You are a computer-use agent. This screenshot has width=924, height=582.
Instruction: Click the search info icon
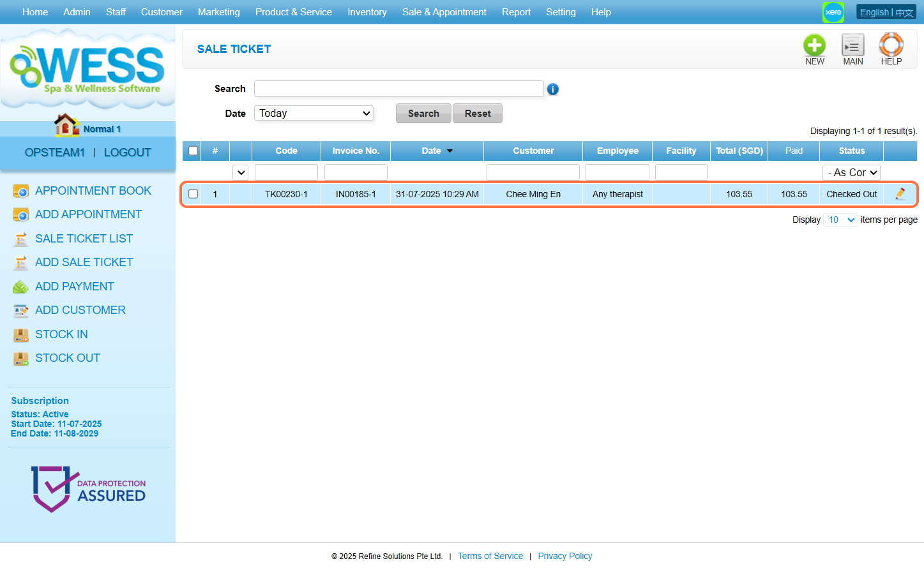(553, 89)
